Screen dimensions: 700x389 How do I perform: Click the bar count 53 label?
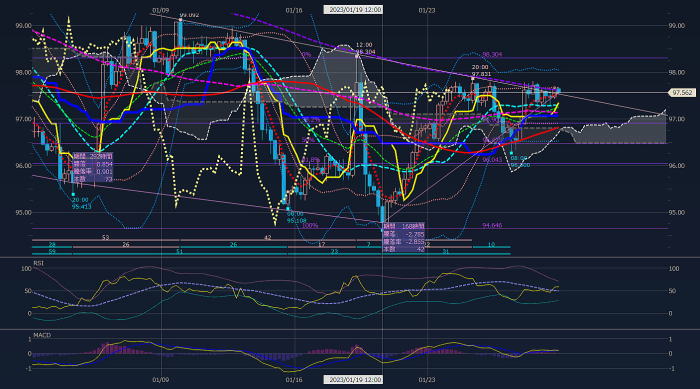tap(105, 238)
